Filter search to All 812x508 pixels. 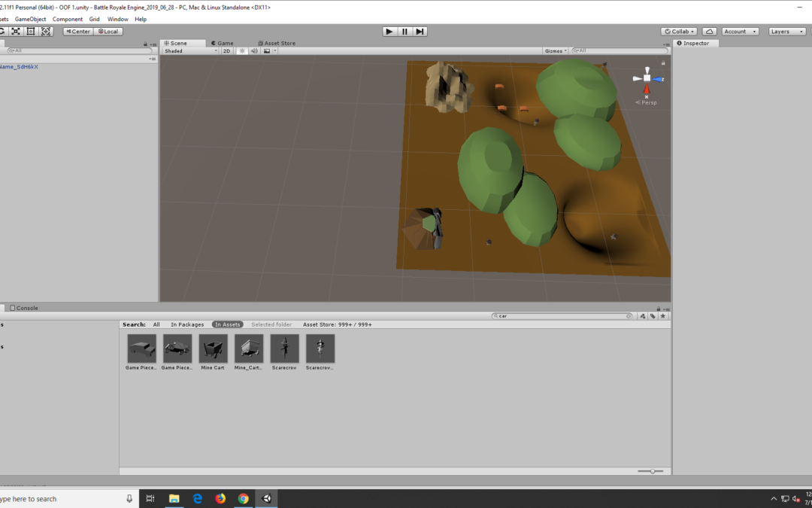click(156, 324)
